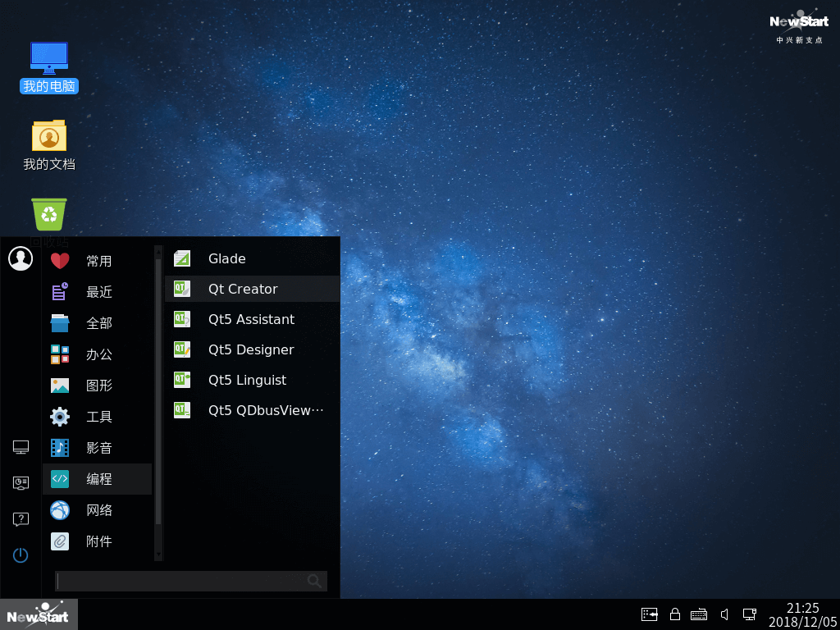Select the 工具 gear icon
This screenshot has height=630, width=840.
point(59,416)
